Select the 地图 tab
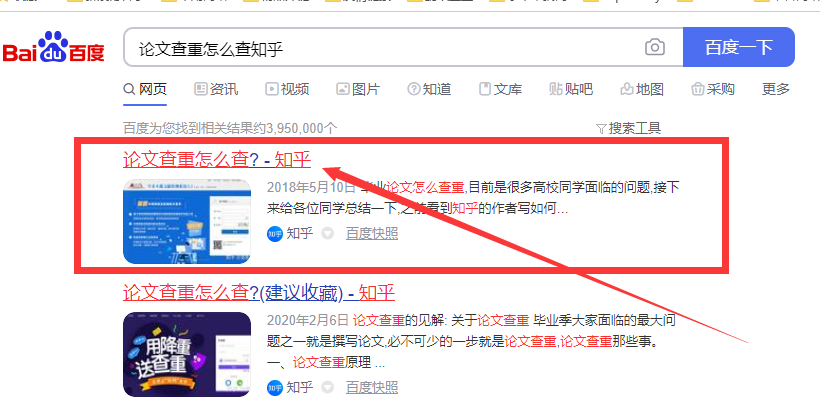Viewport: 820px width, 399px height. tap(642, 89)
